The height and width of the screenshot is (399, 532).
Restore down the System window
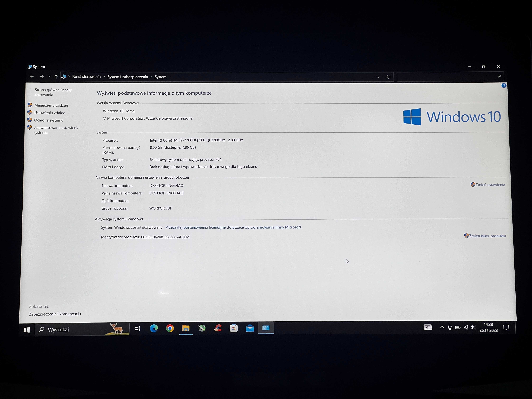(x=484, y=67)
